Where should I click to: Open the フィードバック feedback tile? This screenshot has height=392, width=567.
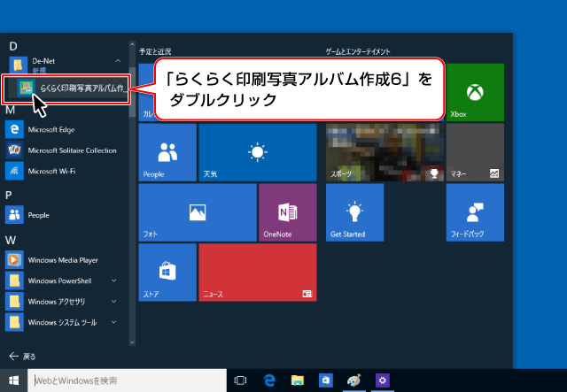click(475, 212)
